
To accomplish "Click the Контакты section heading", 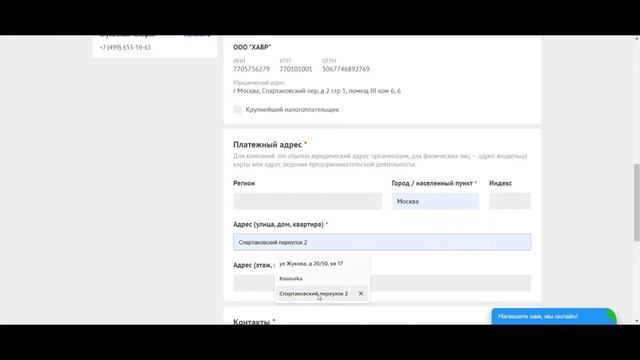I will click(x=251, y=321).
